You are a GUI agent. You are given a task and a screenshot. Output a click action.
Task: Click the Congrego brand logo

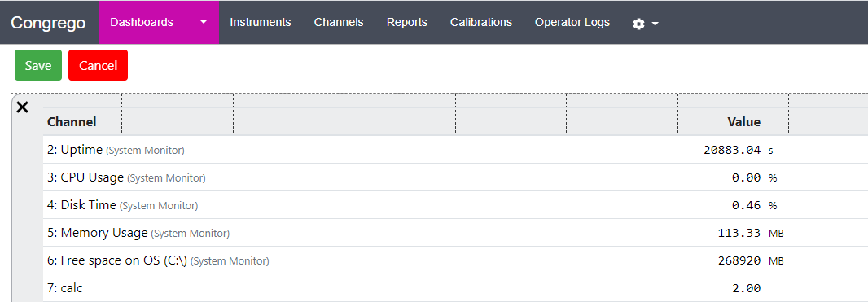click(48, 23)
